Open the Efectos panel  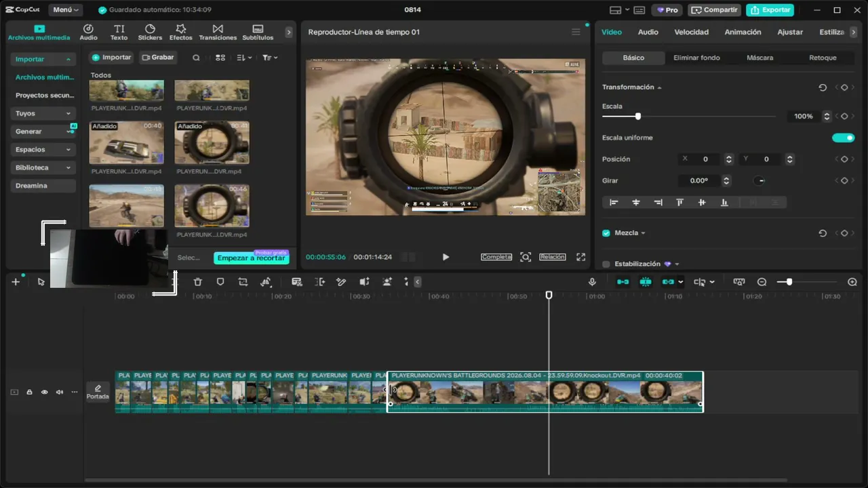point(181,32)
